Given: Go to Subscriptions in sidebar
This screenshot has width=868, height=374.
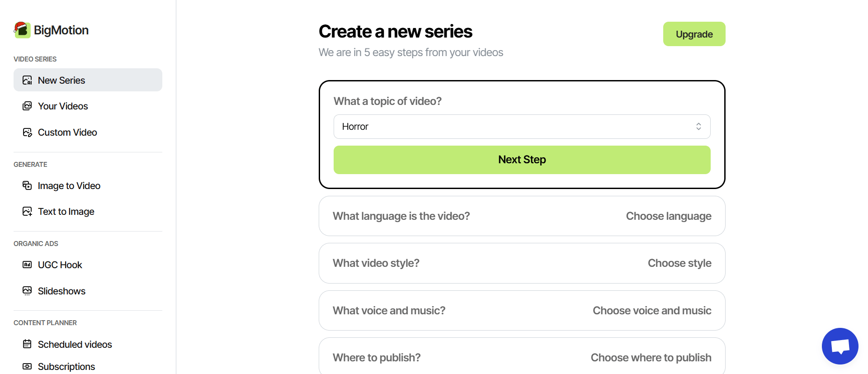Looking at the screenshot, I should (66, 366).
